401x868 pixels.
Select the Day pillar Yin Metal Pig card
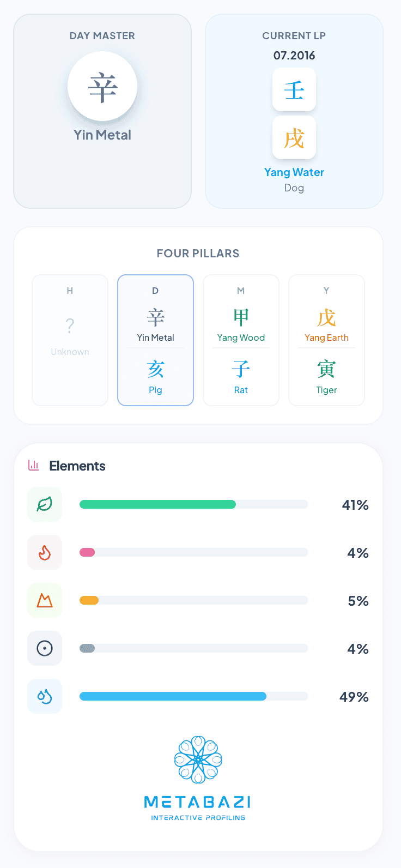(155, 340)
